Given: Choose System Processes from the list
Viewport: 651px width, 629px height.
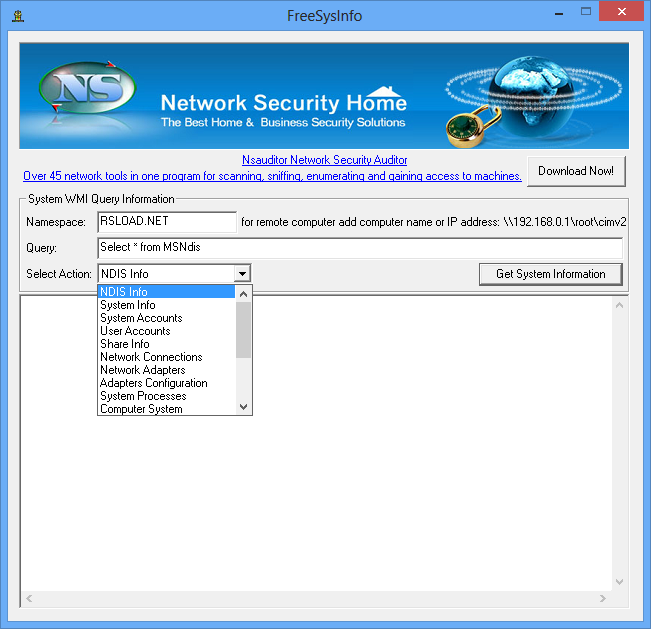Looking at the screenshot, I should pyautogui.click(x=167, y=396).
